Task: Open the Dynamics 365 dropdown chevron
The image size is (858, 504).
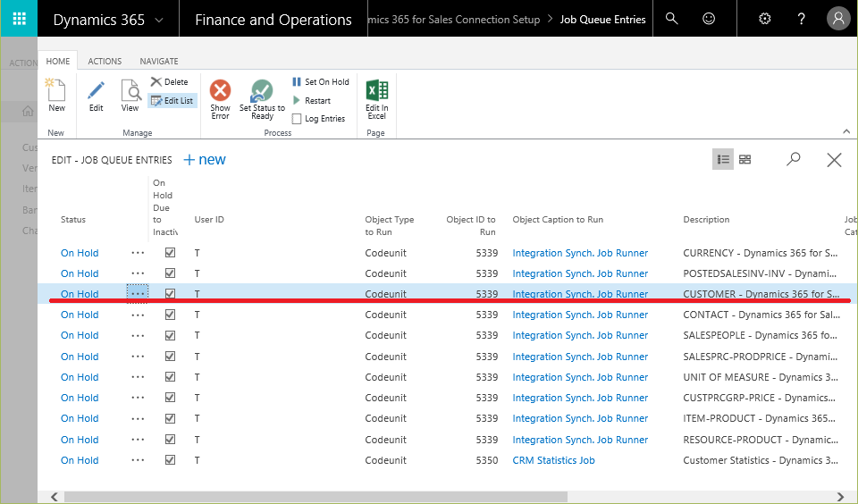Action: pyautogui.click(x=159, y=21)
